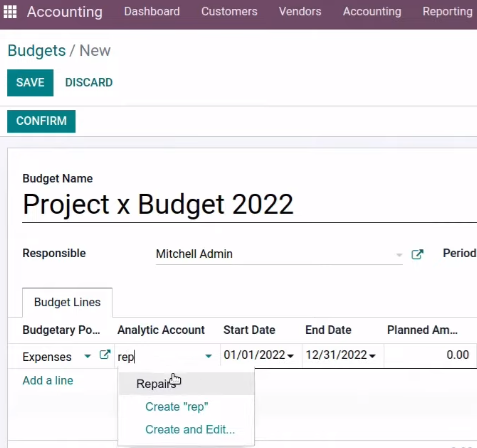Viewport: 477px width, 448px height.
Task: Open the Start Date picker arrow
Action: (x=291, y=356)
